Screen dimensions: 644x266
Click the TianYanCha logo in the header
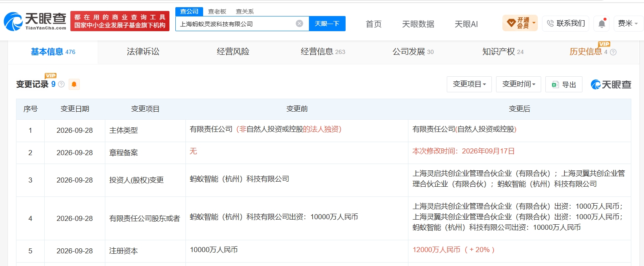[x=35, y=21]
